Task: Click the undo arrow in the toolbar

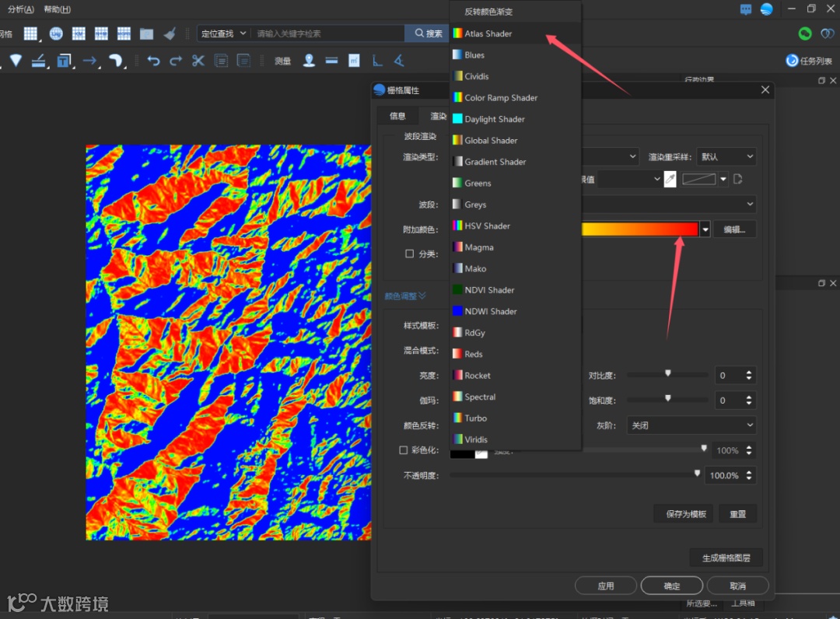Action: coord(153,61)
